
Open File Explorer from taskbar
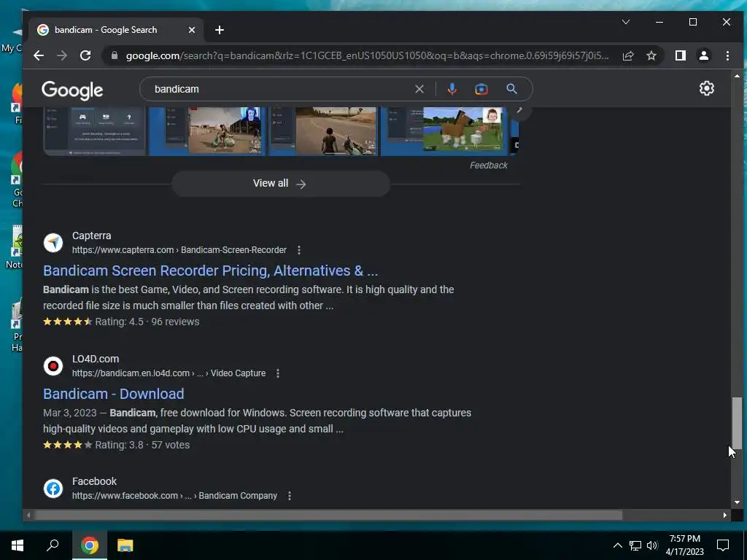coord(125,545)
